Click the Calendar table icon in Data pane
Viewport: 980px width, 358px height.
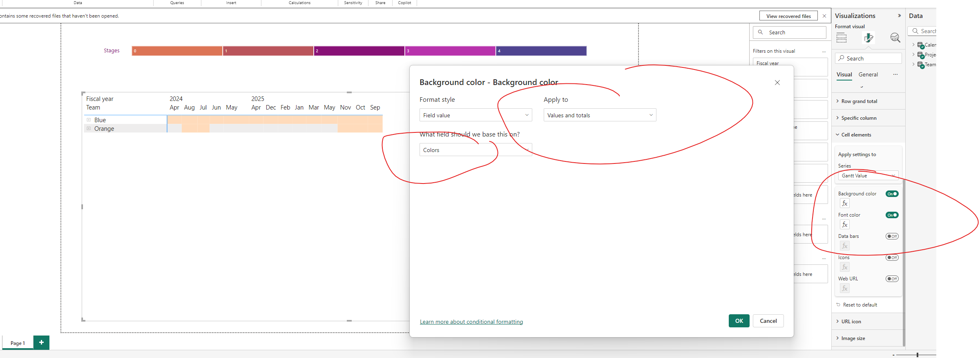[921, 45]
